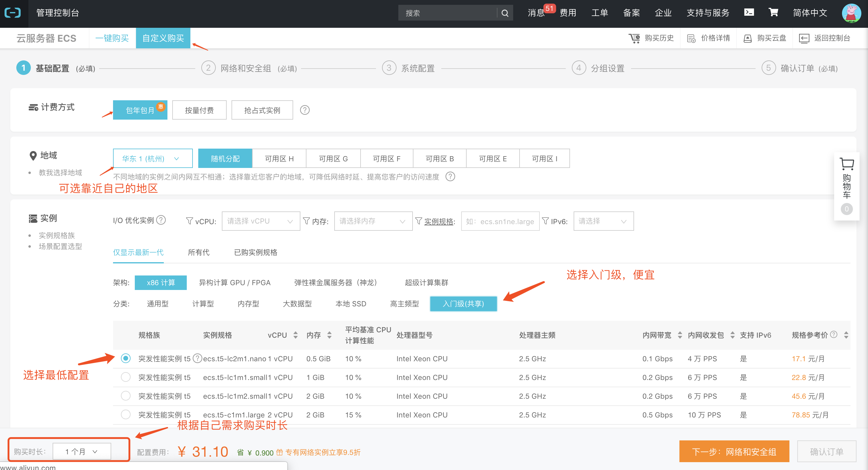Click help icon beside 突发性能实例 t5 nano
The width and height of the screenshot is (868, 470).
197,359
